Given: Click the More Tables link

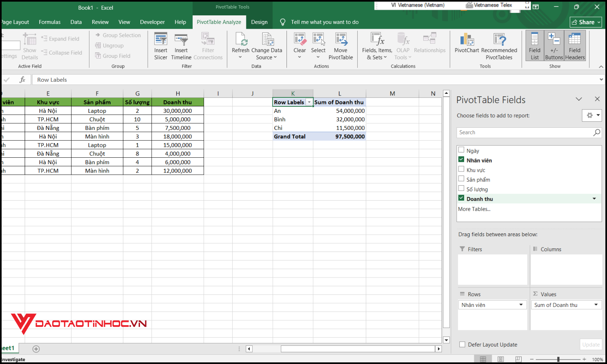Looking at the screenshot, I should (x=474, y=209).
